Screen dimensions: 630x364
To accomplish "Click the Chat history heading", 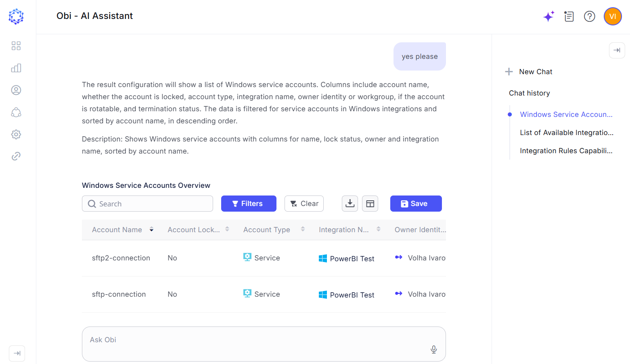I will pos(530,93).
